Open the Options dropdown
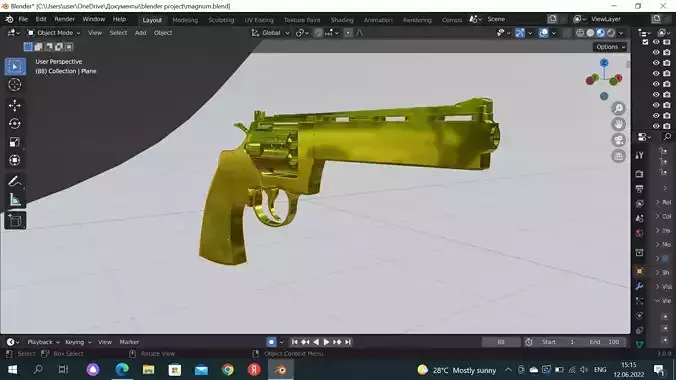Image resolution: width=676 pixels, height=380 pixels. point(610,47)
